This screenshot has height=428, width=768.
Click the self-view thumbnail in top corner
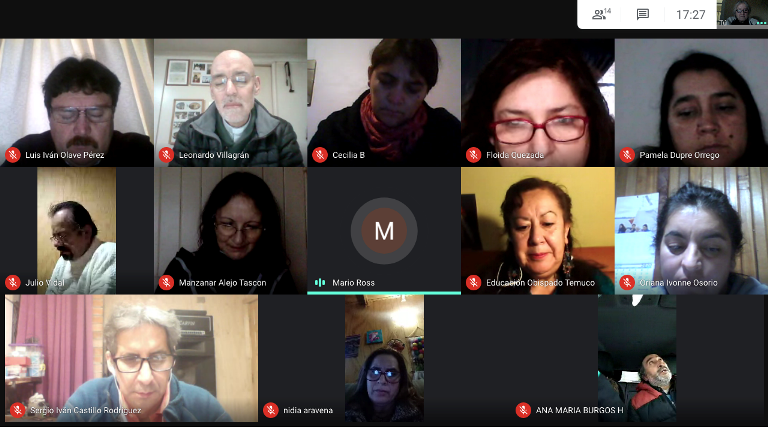[x=742, y=13]
